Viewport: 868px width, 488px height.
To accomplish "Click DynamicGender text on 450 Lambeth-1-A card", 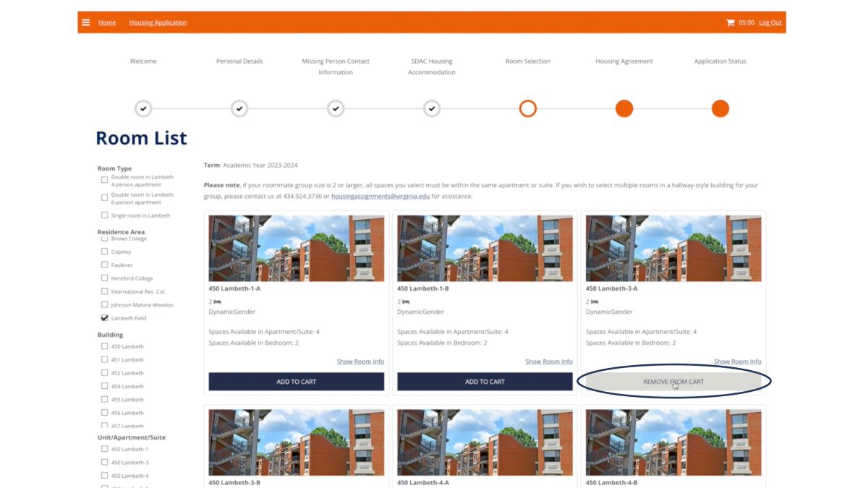I will [232, 312].
